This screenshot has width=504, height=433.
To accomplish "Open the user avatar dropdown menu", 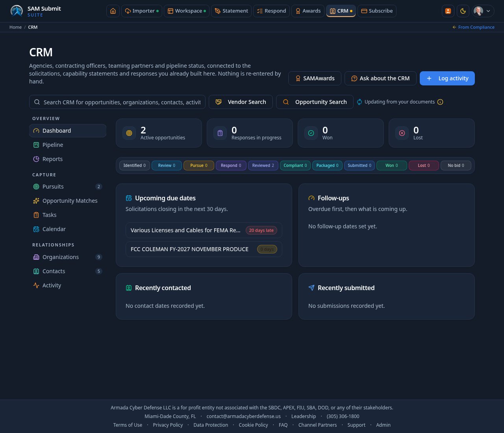I will pos(483,11).
